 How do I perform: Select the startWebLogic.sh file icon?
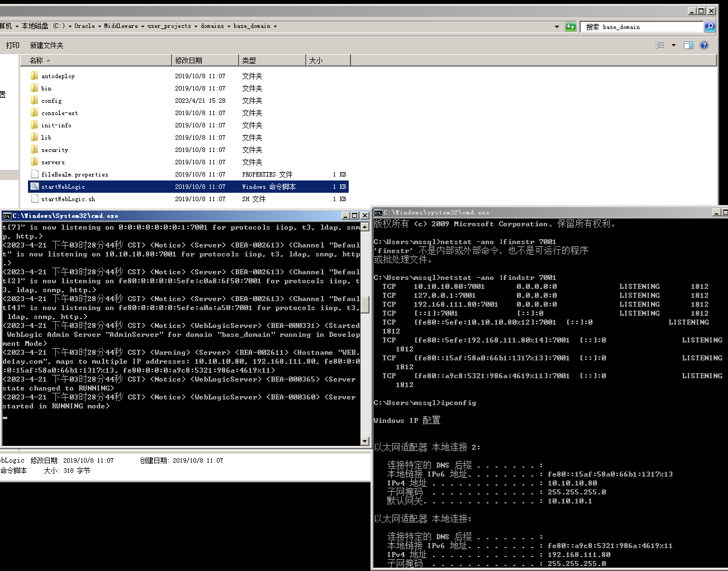click(35, 198)
